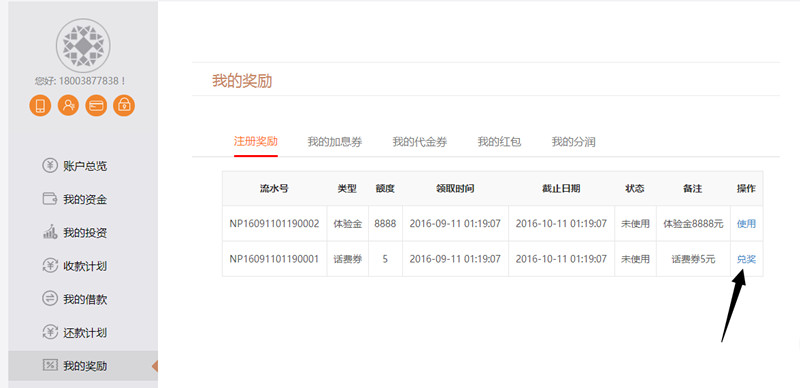Screen dimensions: 800x388
Task: Click the 截止日期 column header
Action: [561, 188]
